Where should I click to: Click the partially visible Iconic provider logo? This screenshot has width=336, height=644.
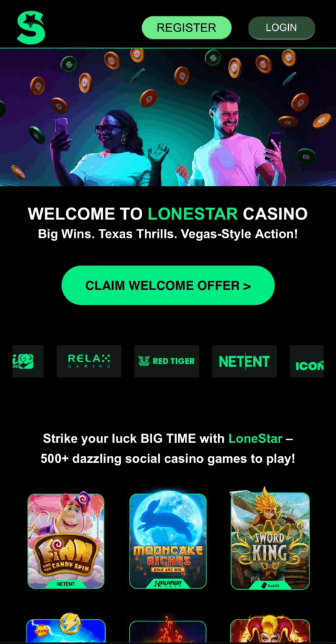point(306,361)
